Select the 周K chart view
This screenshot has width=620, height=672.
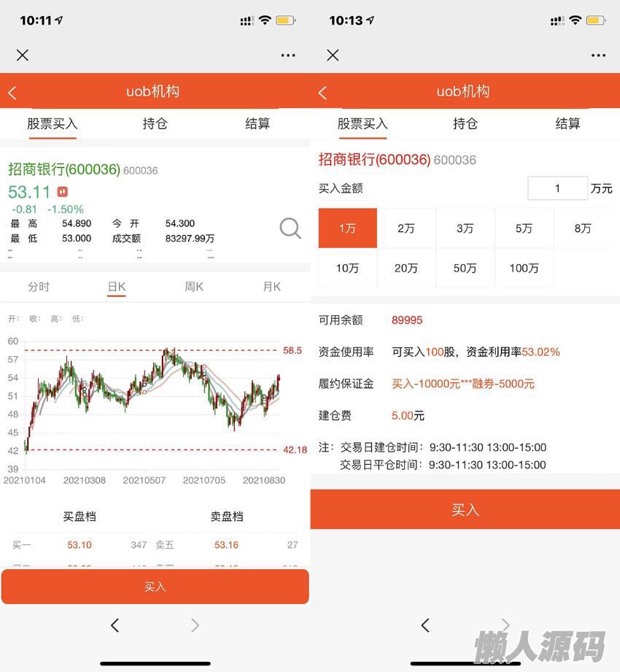[194, 287]
